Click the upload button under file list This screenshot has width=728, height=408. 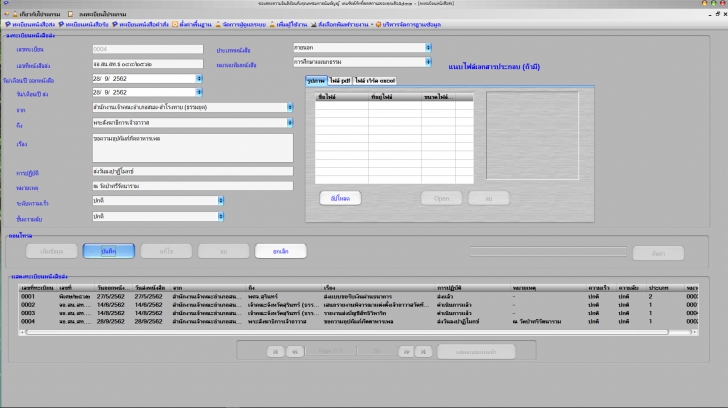(340, 198)
